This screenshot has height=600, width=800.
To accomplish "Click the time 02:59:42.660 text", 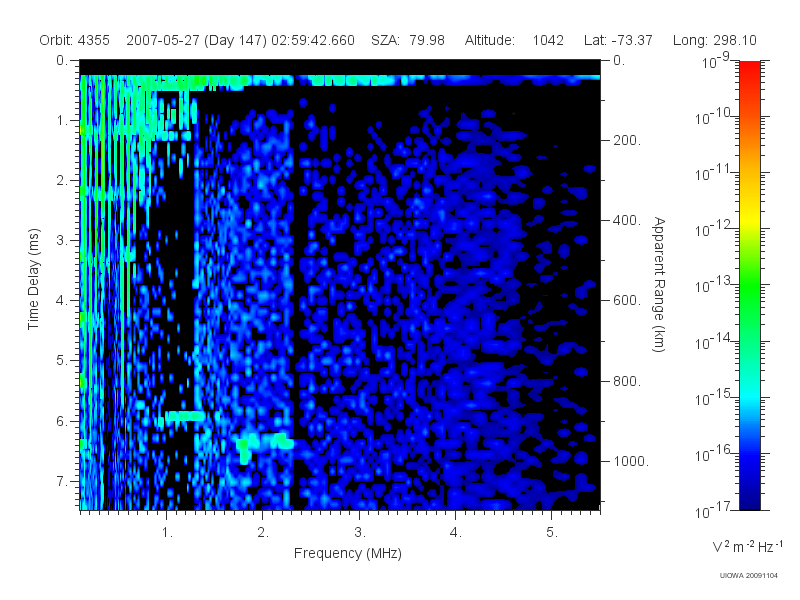I will 313,40.
